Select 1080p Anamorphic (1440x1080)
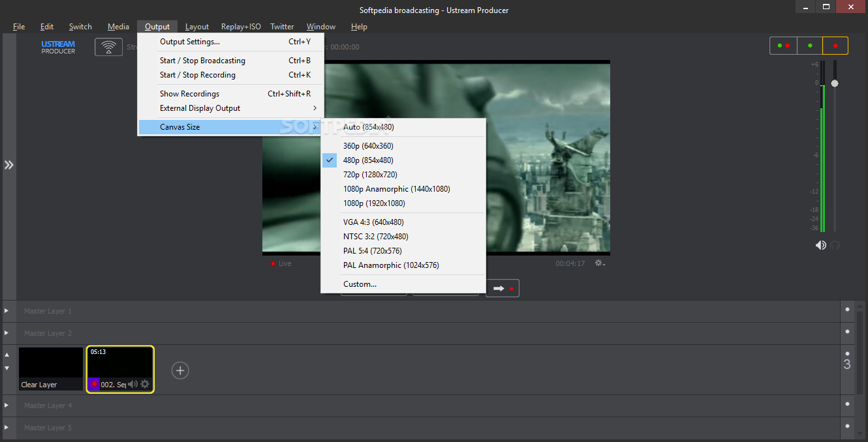 coord(403,189)
